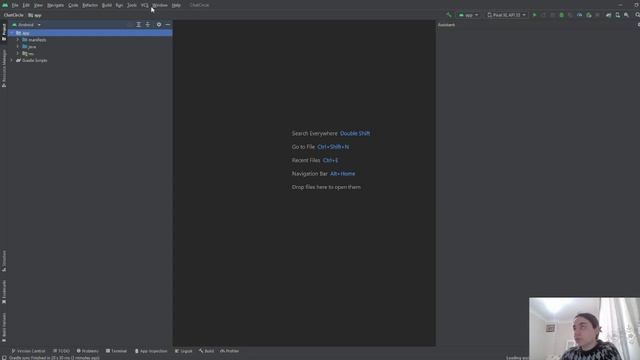The height and width of the screenshot is (360, 640).
Task: Open the Refactor menu
Action: point(90,5)
